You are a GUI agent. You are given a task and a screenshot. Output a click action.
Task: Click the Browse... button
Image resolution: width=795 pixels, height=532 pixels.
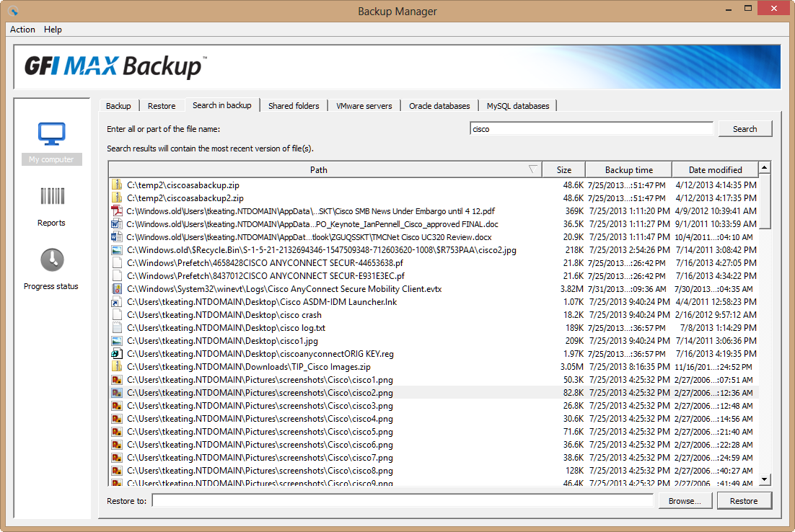684,501
